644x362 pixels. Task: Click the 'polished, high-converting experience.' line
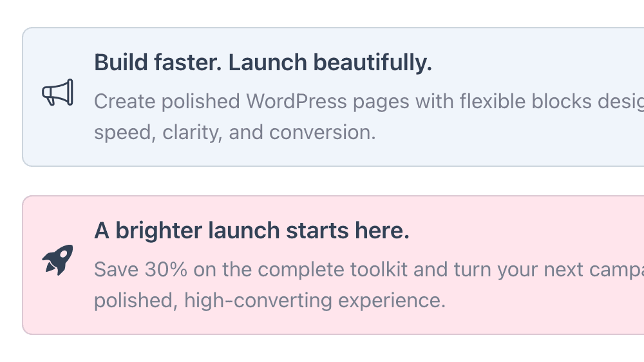point(270,300)
